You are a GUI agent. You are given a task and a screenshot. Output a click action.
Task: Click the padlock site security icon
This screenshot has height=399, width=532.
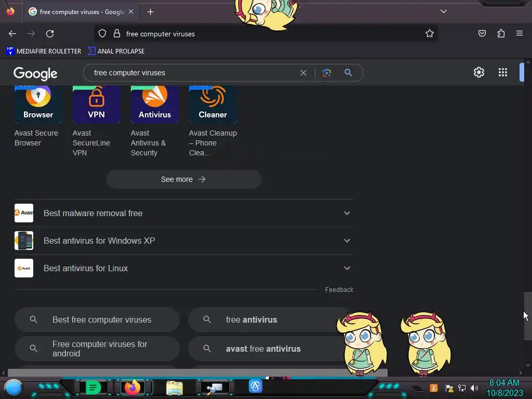coord(117,34)
